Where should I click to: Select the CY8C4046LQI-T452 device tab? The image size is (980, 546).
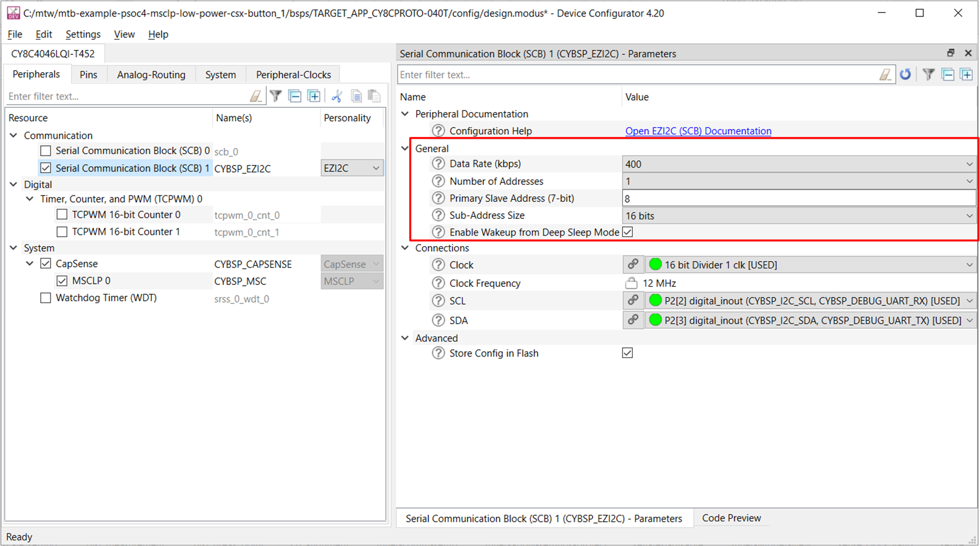click(53, 53)
